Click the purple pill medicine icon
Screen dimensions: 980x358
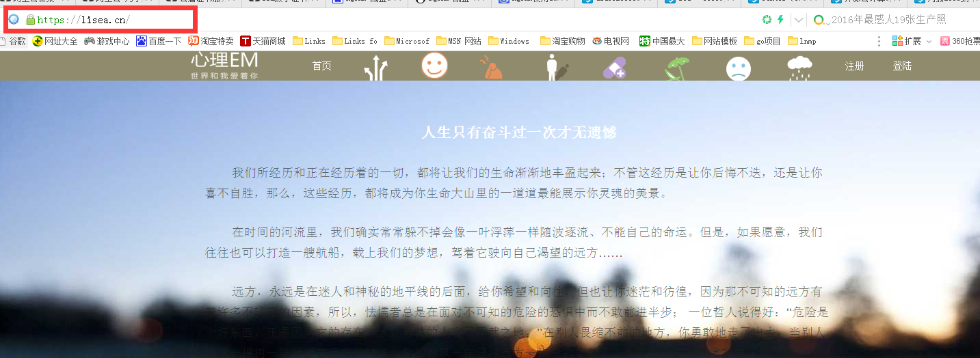(615, 68)
